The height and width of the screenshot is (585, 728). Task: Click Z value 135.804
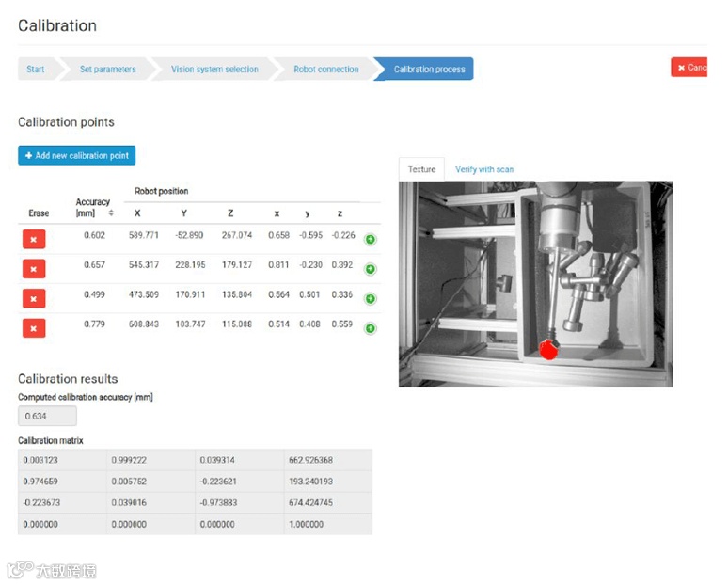[x=237, y=294]
